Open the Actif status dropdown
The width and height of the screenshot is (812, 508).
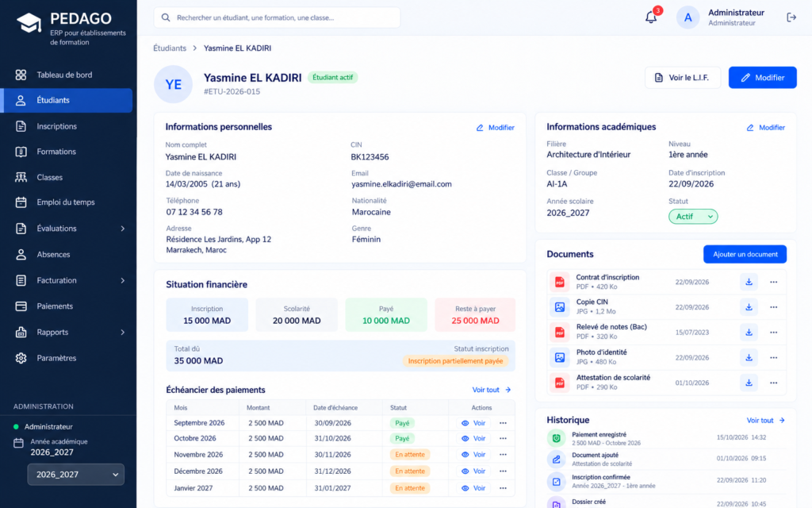coord(693,217)
